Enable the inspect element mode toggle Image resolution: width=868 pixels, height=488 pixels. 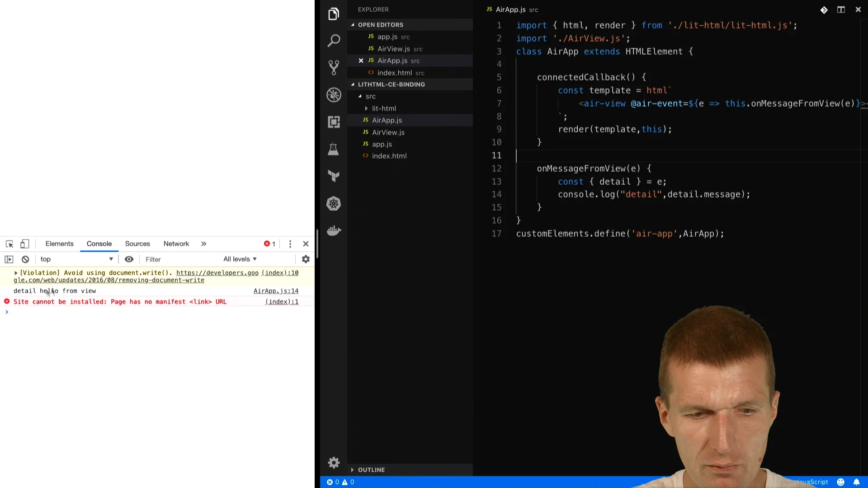coord(9,243)
